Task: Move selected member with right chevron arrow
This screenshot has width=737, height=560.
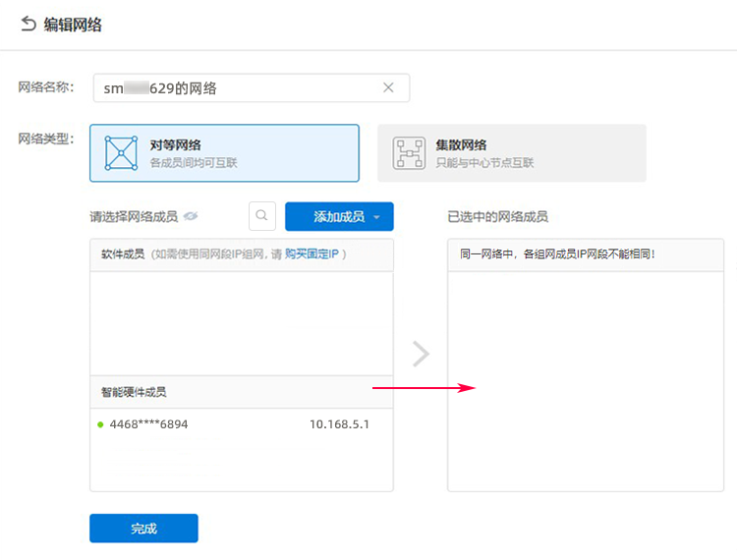Action: [x=421, y=354]
